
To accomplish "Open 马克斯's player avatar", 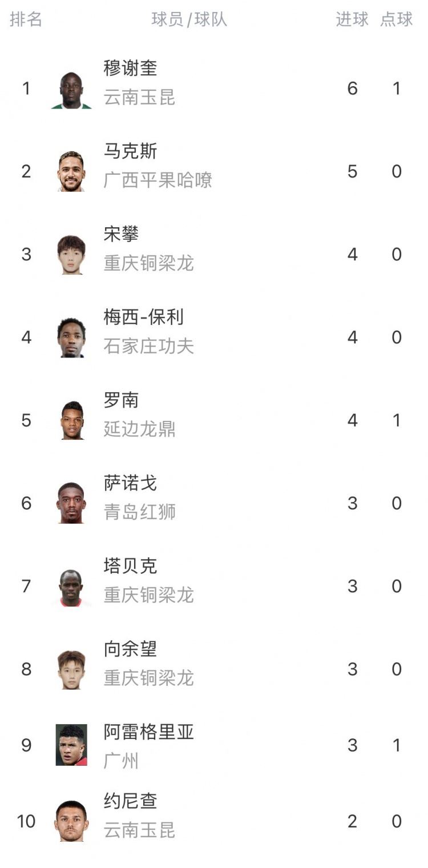I will click(x=71, y=171).
